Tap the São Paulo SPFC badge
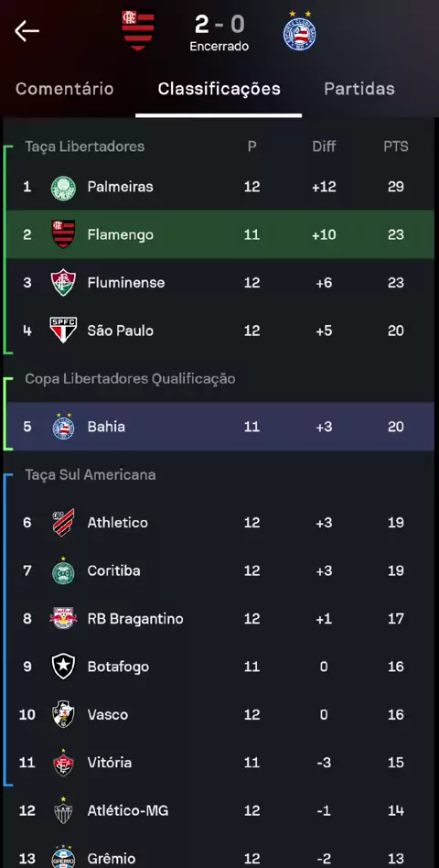The width and height of the screenshot is (439, 868). [63, 331]
